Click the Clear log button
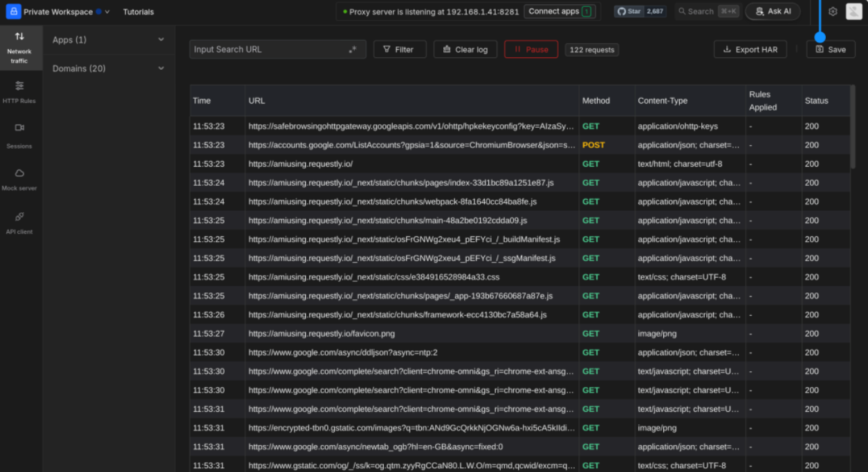 click(x=465, y=49)
